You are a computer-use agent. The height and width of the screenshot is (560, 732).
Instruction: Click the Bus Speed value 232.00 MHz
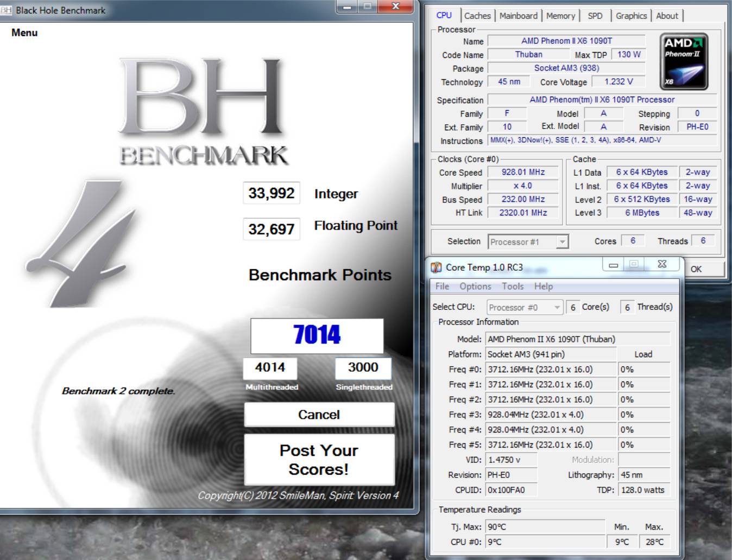pyautogui.click(x=523, y=199)
